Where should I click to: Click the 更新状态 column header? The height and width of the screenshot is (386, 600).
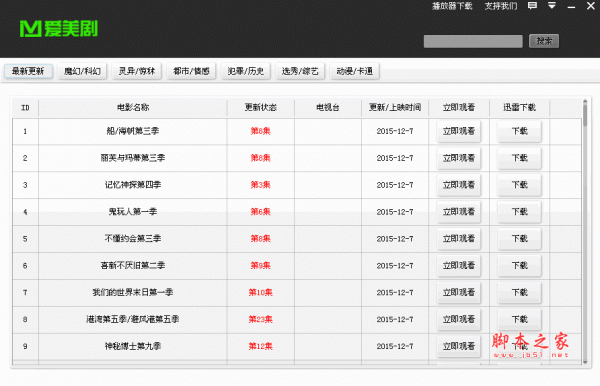pos(261,108)
